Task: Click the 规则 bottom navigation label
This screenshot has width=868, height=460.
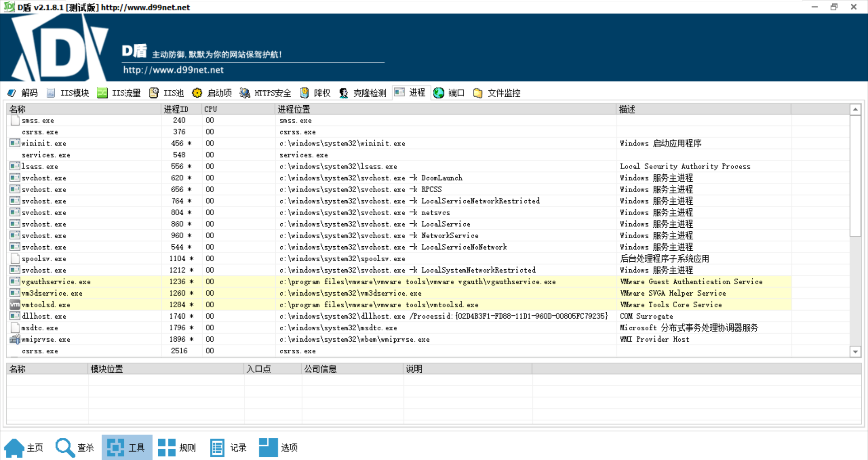Action: [x=188, y=448]
